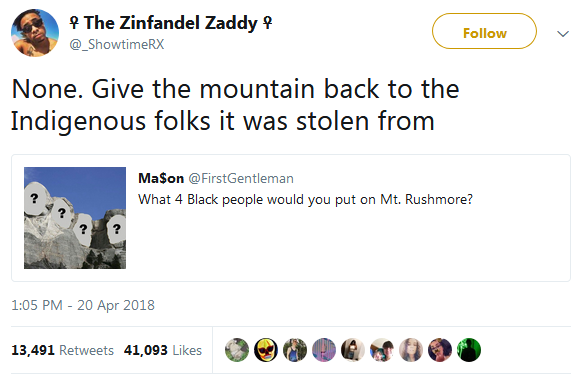Click the sixth liker avatar with hat
The height and width of the screenshot is (374, 584).
tap(382, 350)
